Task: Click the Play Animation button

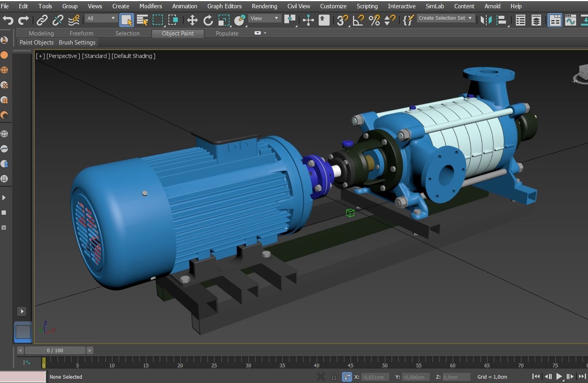Action: [559, 377]
